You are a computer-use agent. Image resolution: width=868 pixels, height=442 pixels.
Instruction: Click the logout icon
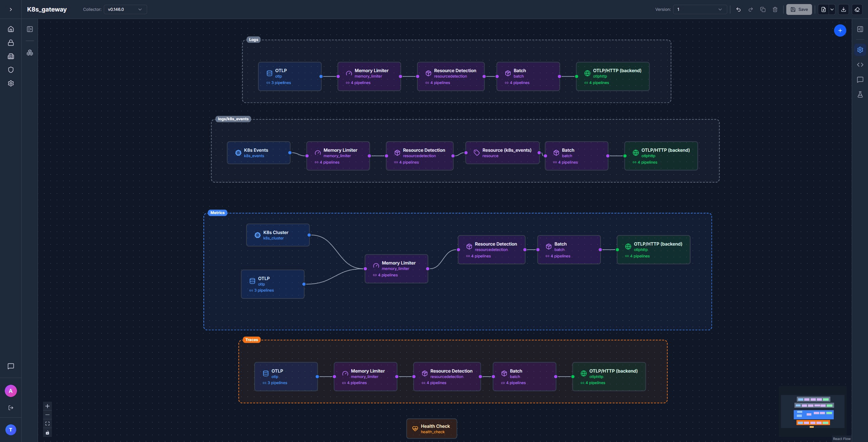[11, 408]
